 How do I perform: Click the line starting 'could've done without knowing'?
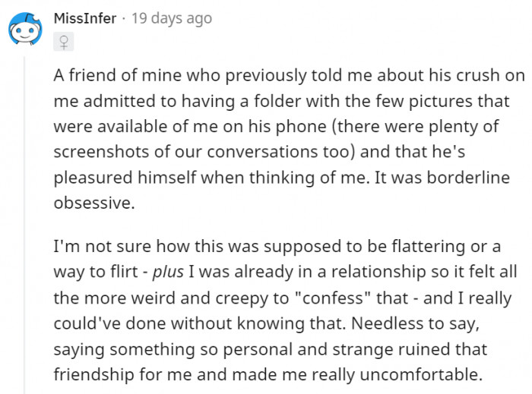pyautogui.click(x=266, y=323)
